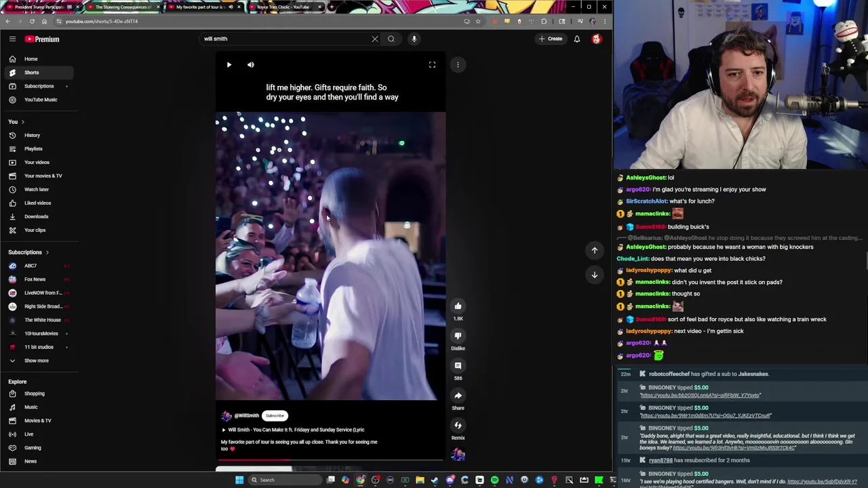Open the 'Right Side Broad...' channel
868x488 pixels.
(x=39, y=306)
